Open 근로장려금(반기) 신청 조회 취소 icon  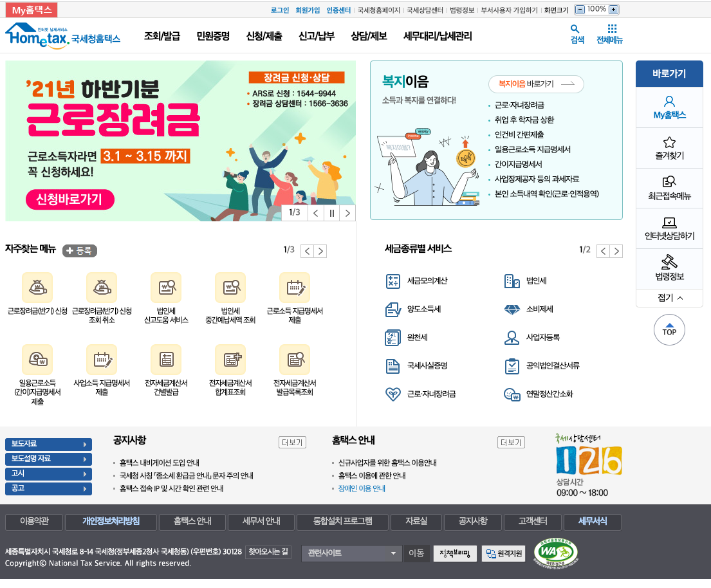[102, 288]
